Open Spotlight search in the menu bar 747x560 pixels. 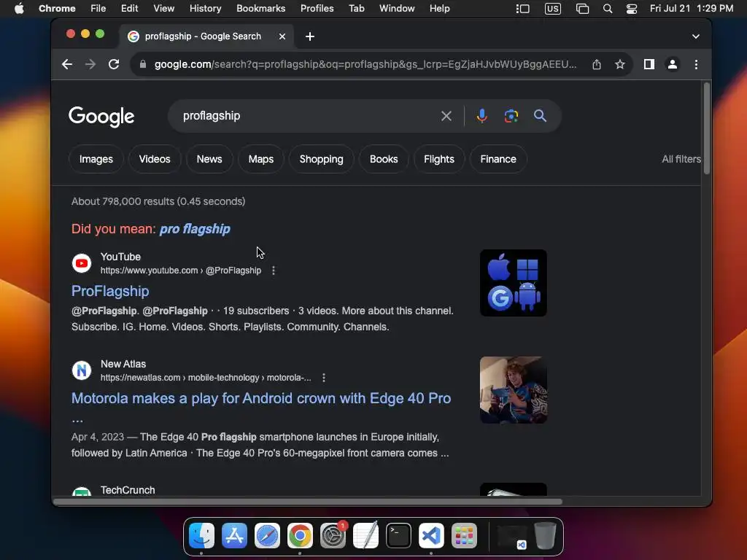pyautogui.click(x=608, y=9)
